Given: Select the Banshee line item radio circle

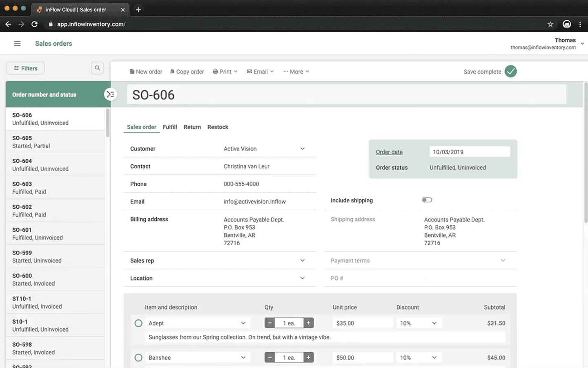Looking at the screenshot, I should [138, 357].
